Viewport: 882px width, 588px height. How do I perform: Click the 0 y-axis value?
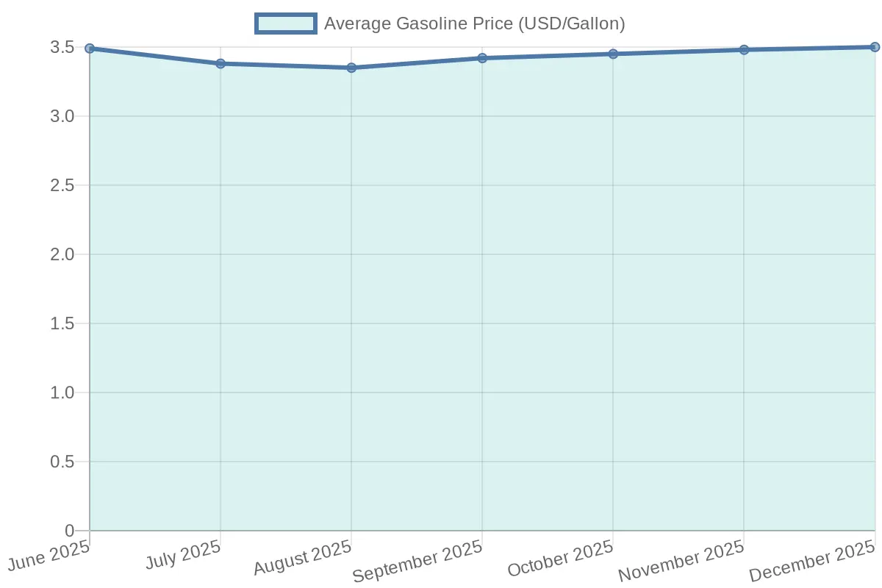click(70, 531)
